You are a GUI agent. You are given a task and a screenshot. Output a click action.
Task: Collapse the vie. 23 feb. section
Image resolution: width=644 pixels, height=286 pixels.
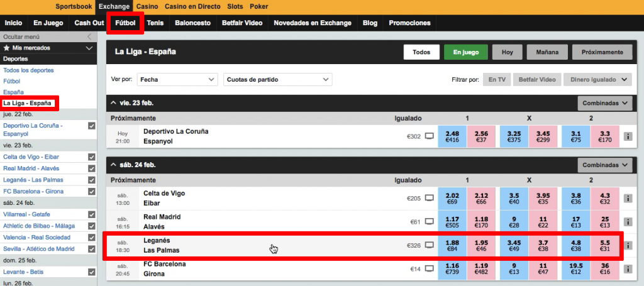click(113, 102)
